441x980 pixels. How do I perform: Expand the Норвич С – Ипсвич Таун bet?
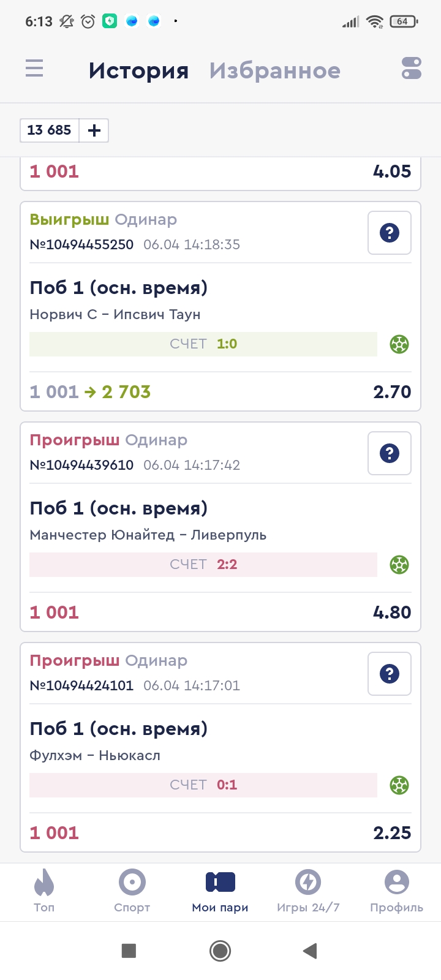(184, 300)
